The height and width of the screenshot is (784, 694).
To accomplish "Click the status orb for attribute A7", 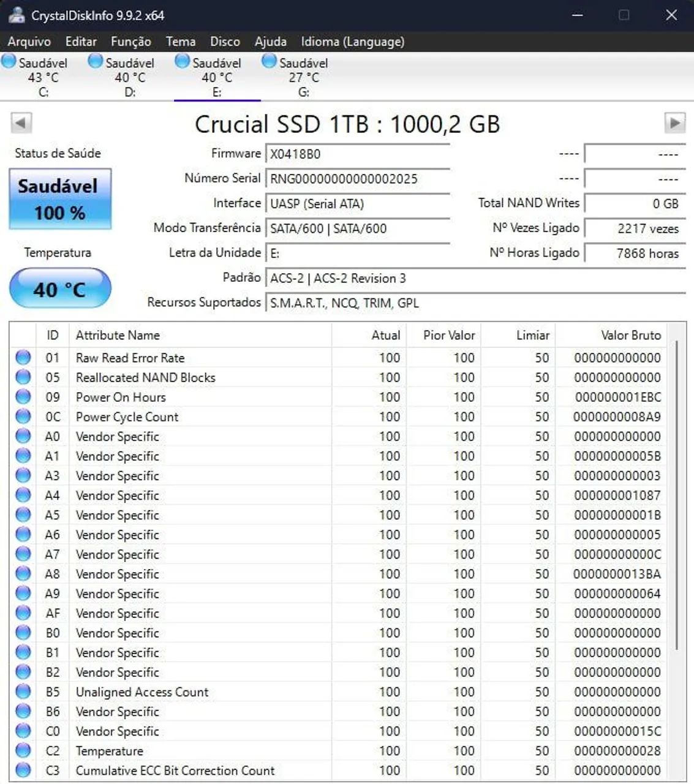I will point(23,554).
